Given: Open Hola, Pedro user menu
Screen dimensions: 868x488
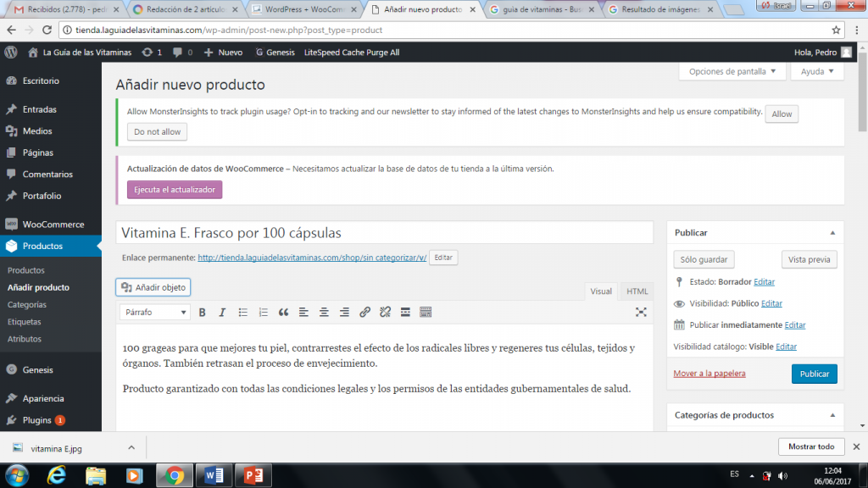Looking at the screenshot, I should click(822, 52).
